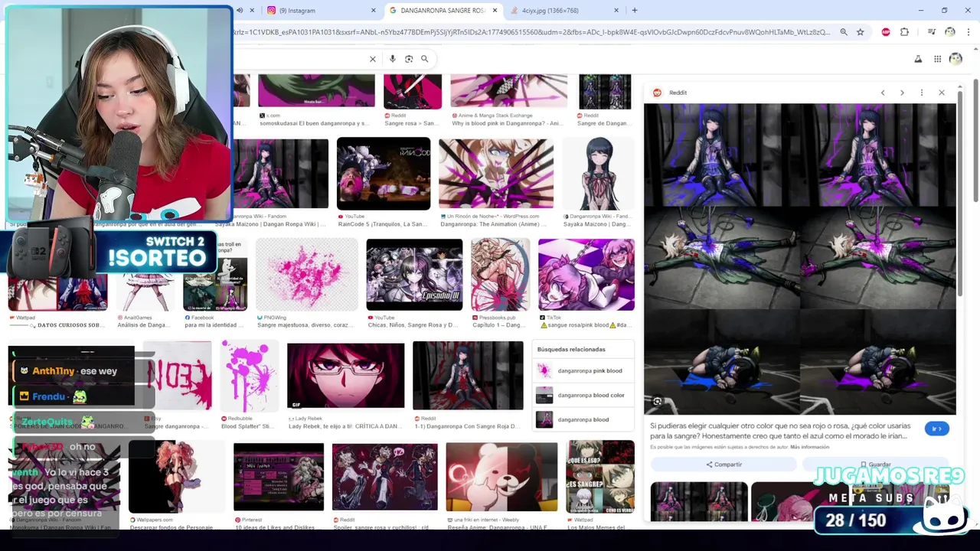Open first related image below the preview
This screenshot has width=980, height=551.
(x=699, y=501)
